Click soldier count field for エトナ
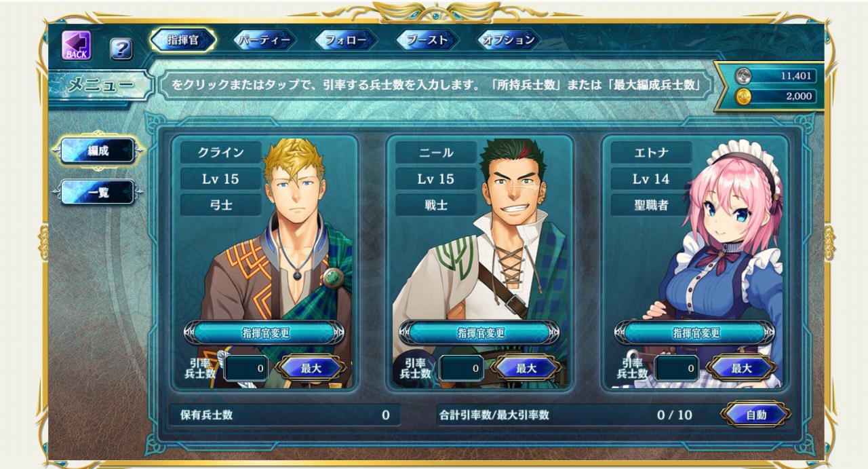Viewport: 868px width, 469px height. point(677,368)
